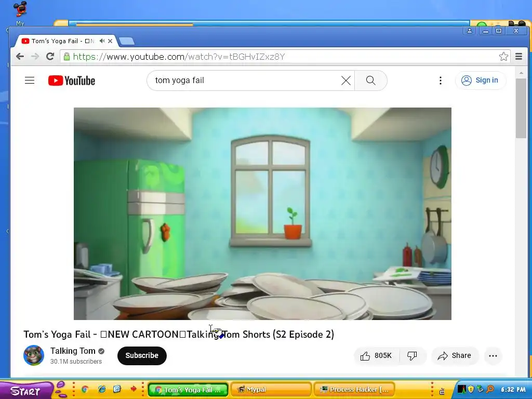Click the Sign in button

click(x=481, y=81)
